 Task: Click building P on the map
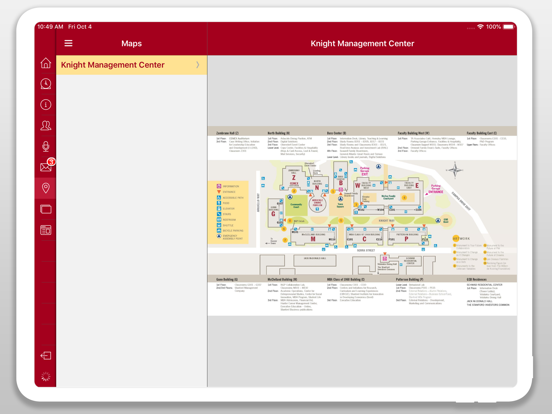coord(408,236)
